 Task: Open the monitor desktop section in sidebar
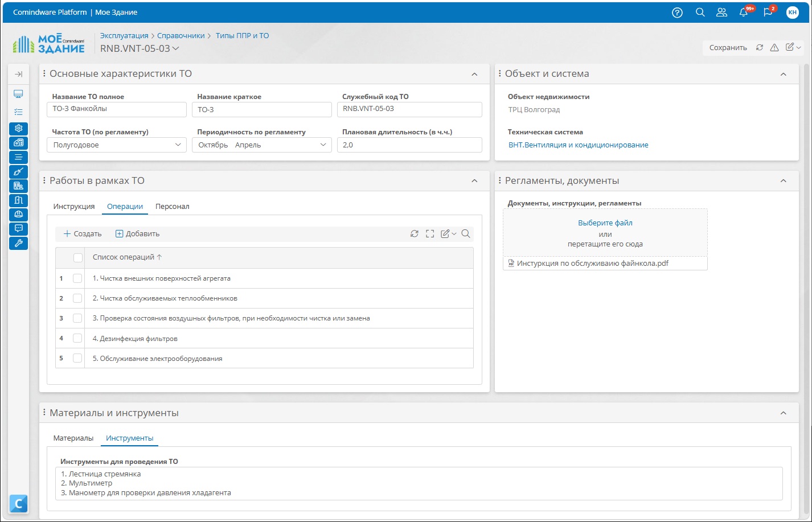coord(18,94)
